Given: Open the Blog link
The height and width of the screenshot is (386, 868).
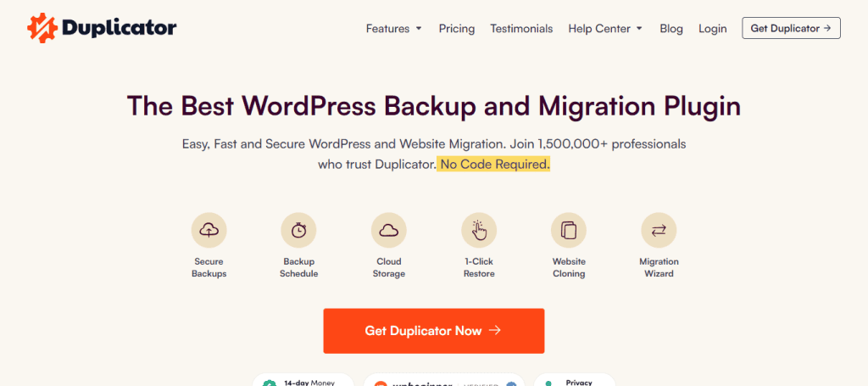Looking at the screenshot, I should tap(670, 29).
